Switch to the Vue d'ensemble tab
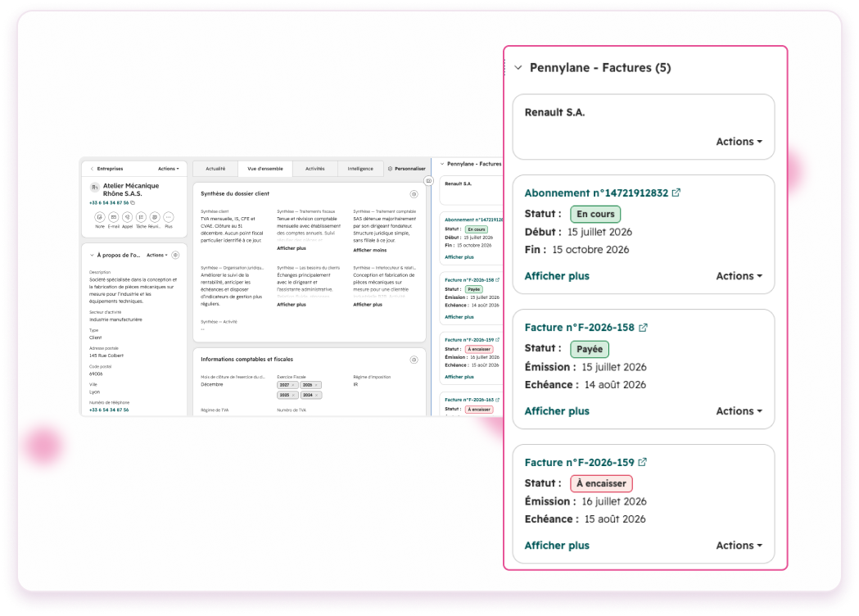 coord(265,169)
